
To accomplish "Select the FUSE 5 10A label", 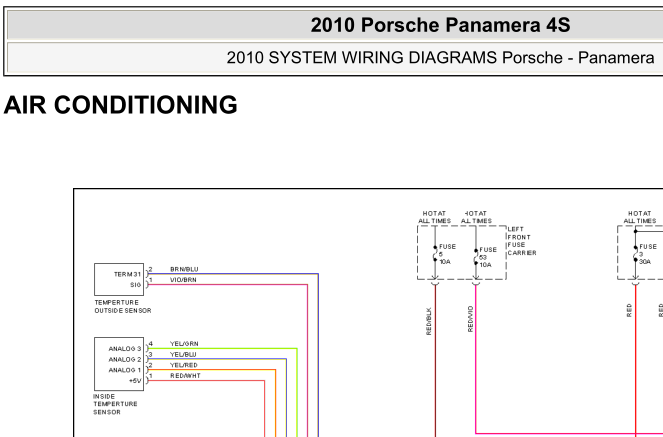I will [x=447, y=254].
